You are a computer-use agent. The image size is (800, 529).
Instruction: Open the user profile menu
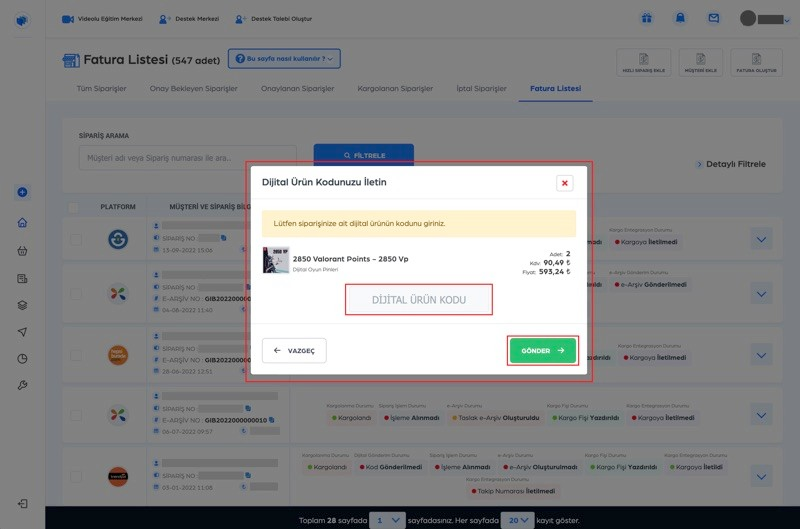tap(764, 19)
